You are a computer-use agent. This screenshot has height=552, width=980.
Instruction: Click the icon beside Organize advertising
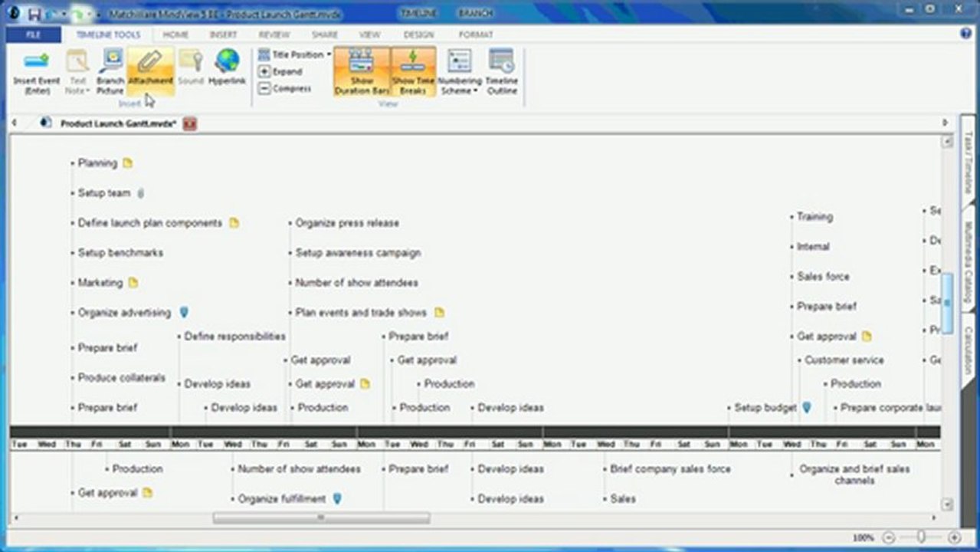pos(184,313)
